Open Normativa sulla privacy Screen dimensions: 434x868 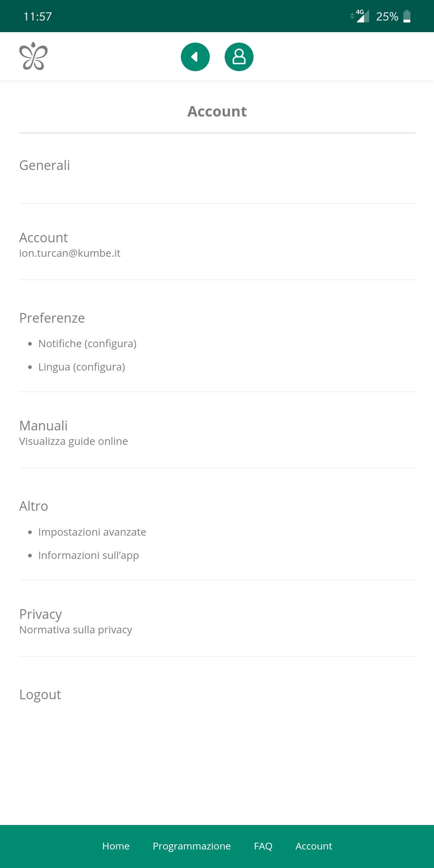pyautogui.click(x=76, y=630)
